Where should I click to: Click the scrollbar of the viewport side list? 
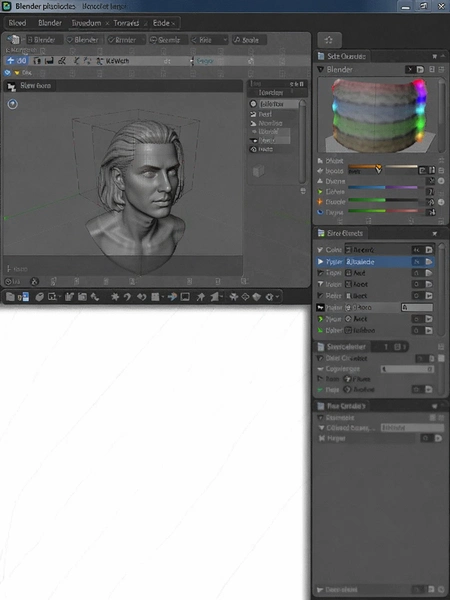click(302, 141)
